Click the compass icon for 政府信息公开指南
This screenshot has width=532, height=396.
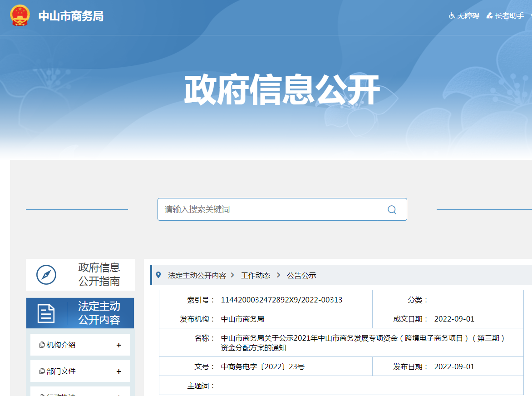46,275
